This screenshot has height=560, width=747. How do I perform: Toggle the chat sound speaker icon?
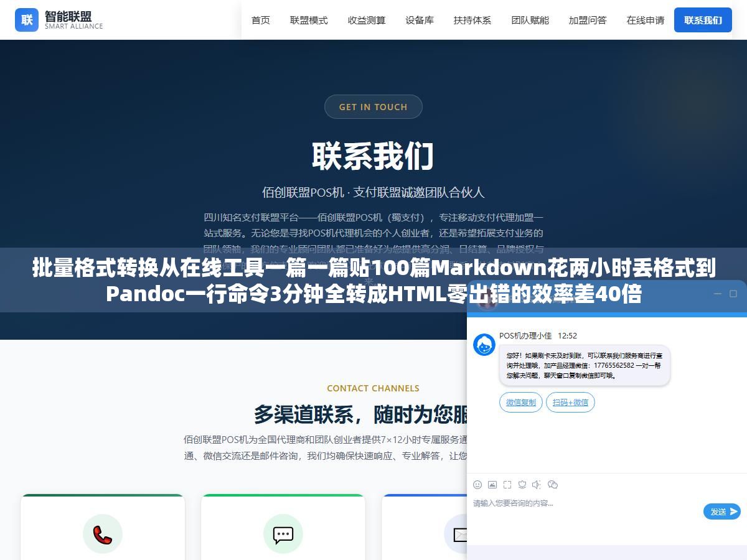pos(537,485)
